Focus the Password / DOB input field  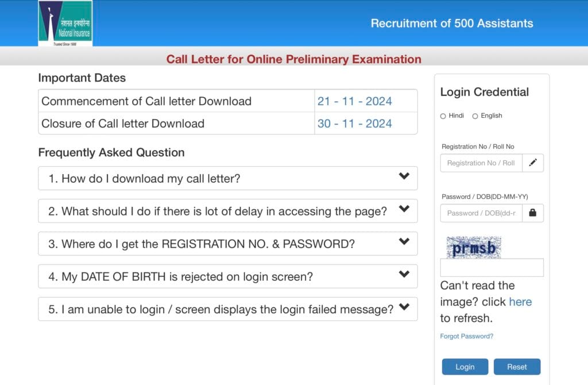click(x=481, y=213)
